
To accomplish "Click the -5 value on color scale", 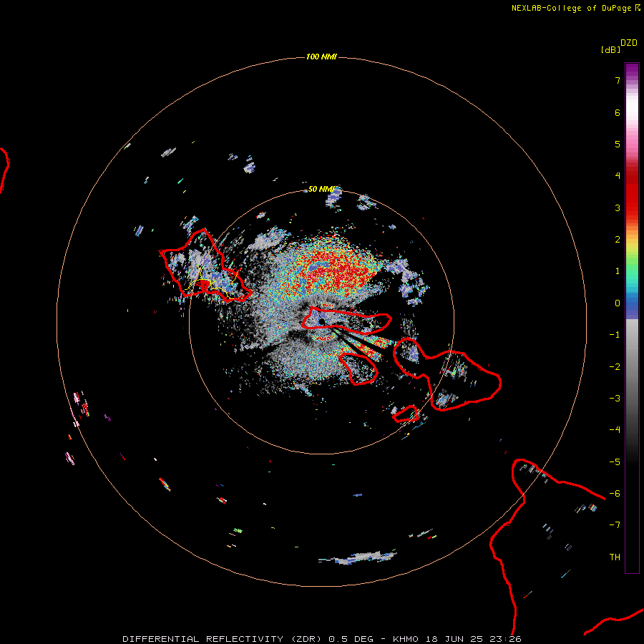I will (615, 462).
